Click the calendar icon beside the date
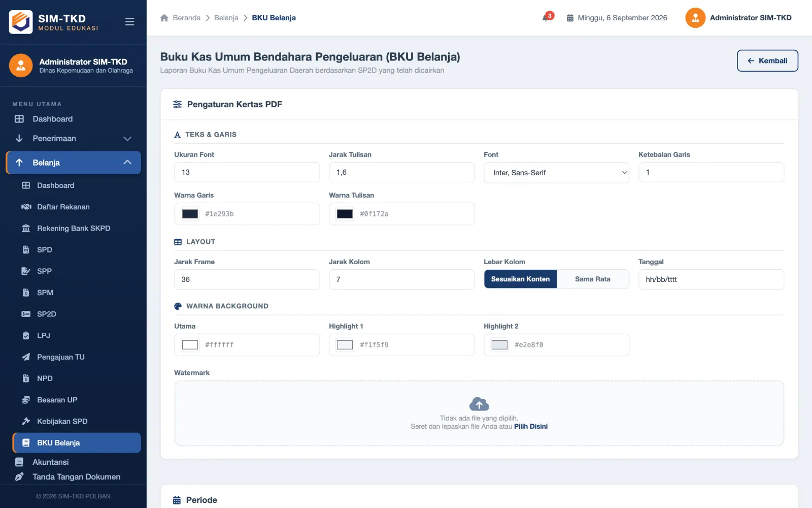This screenshot has height=508, width=812. (570, 18)
